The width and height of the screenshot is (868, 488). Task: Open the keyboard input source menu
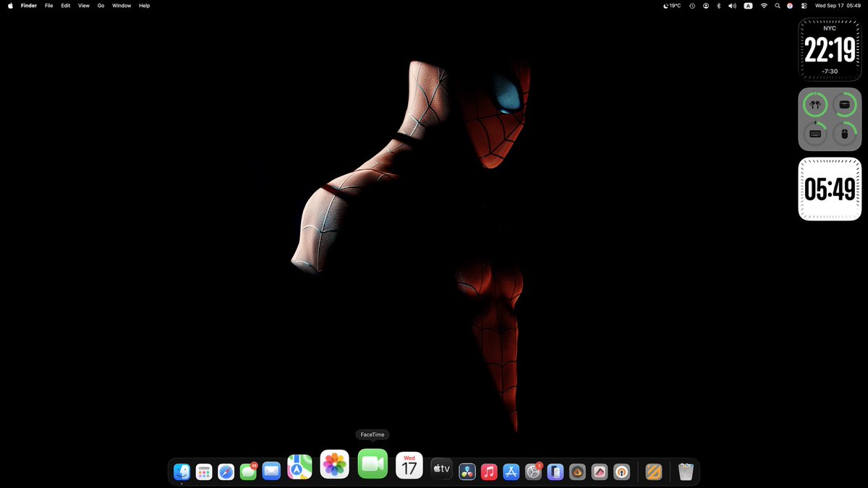click(x=748, y=5)
